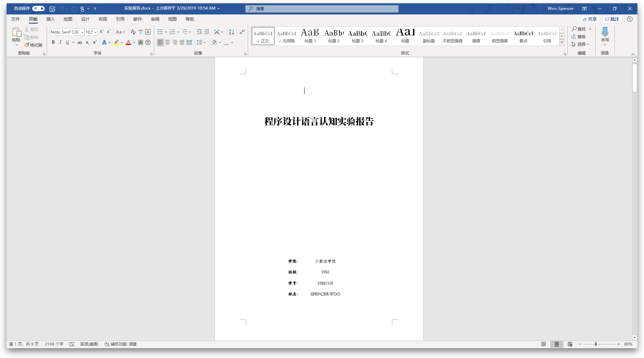The width and height of the screenshot is (644, 358).
Task: Apply text effects with the blue A icon
Action: (104, 42)
